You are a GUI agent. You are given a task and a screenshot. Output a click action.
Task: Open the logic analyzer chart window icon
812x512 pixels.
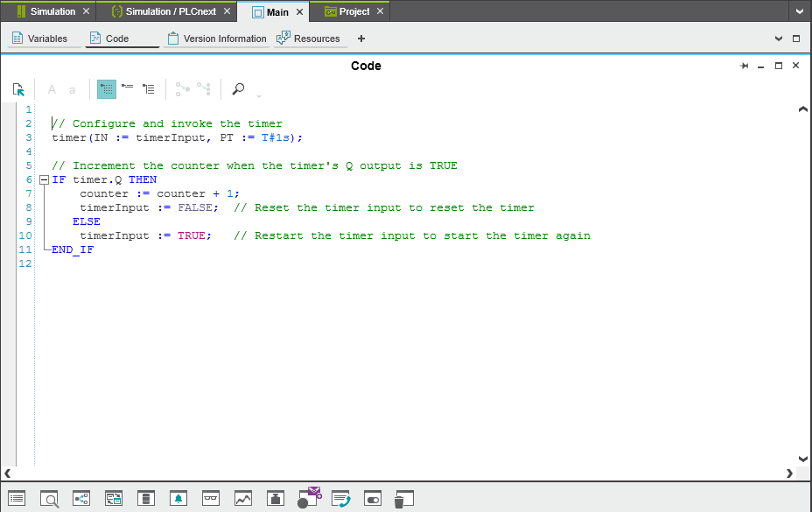(243, 499)
